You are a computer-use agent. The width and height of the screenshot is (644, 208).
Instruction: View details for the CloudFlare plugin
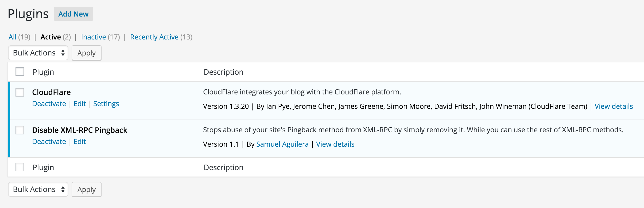point(614,106)
